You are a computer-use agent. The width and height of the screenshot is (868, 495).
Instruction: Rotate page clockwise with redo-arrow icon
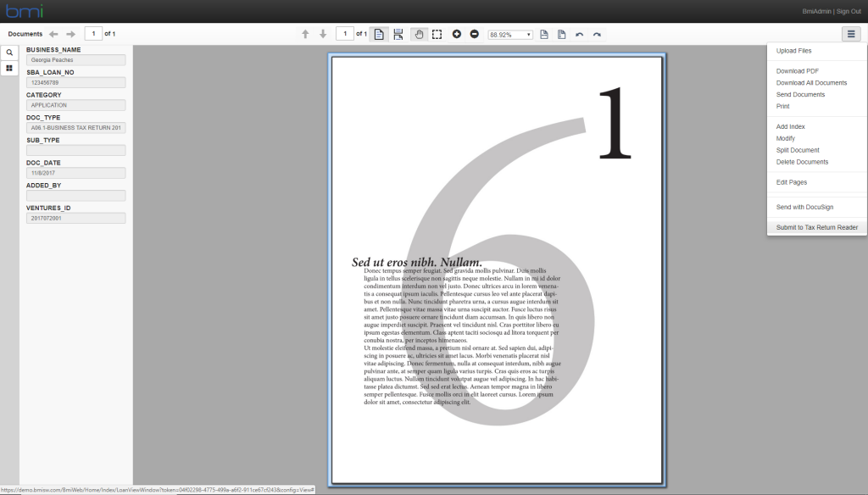point(597,34)
